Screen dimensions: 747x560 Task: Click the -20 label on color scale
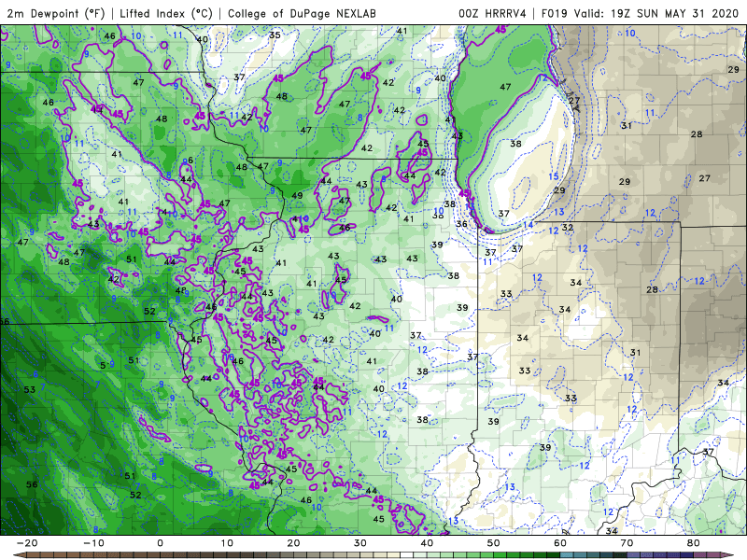27,543
